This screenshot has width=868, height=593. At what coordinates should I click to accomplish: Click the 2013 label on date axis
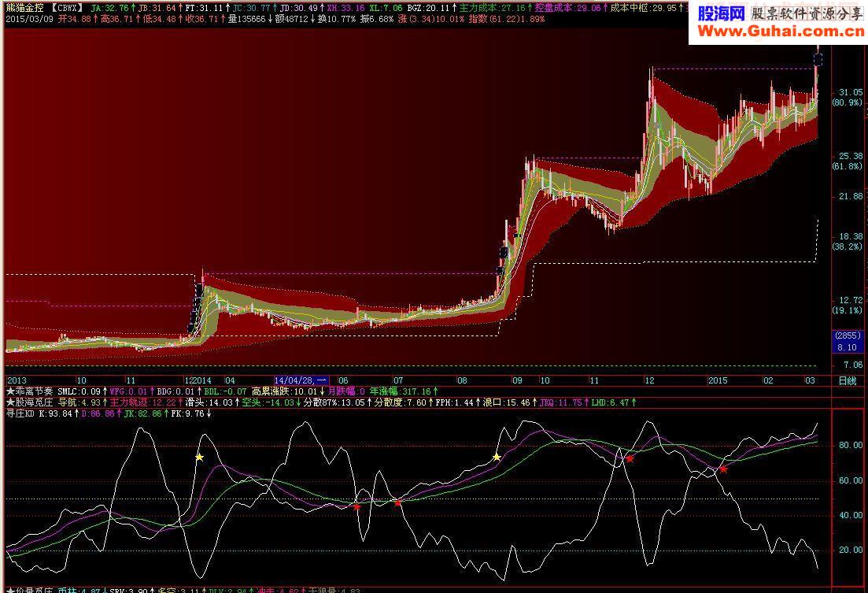[x=17, y=380]
